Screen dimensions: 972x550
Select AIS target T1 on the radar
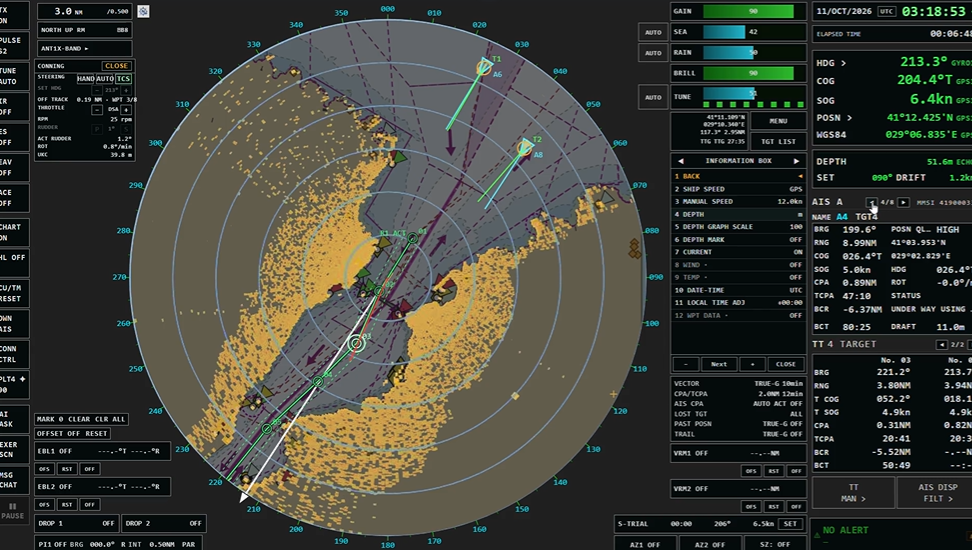[484, 67]
